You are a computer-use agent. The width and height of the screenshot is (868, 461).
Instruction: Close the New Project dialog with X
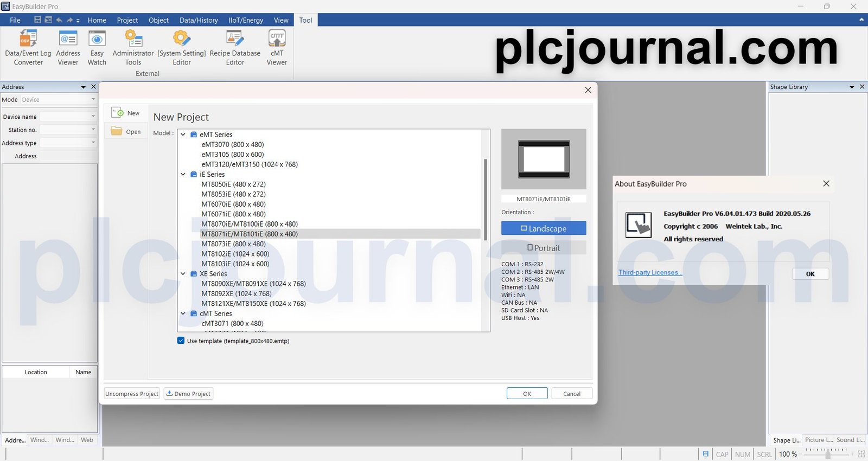point(588,90)
